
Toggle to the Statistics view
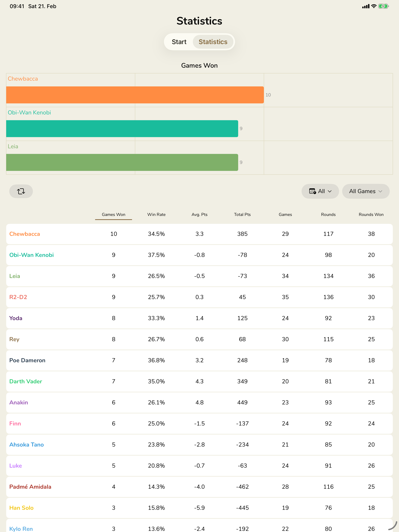213,42
